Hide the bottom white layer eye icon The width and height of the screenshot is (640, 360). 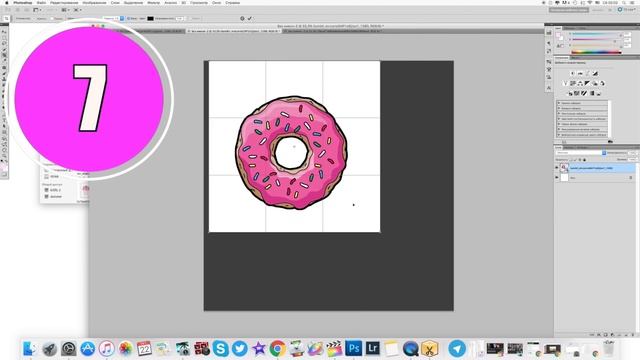point(557,178)
